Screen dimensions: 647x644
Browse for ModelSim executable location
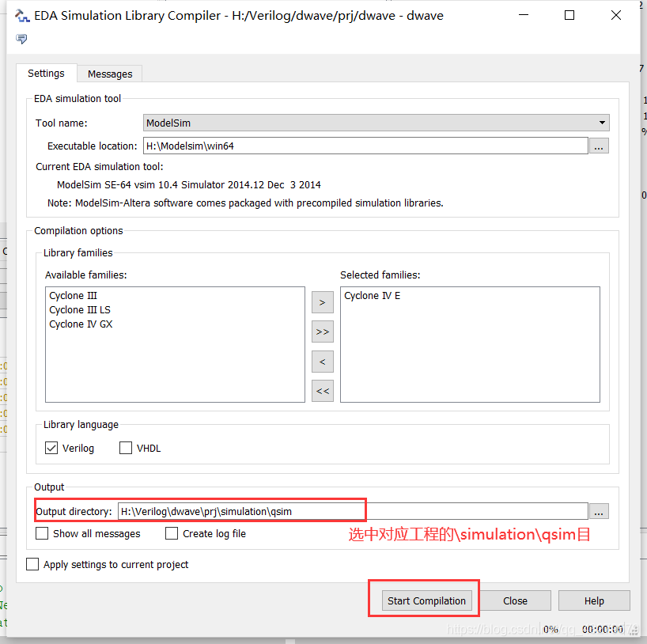599,146
